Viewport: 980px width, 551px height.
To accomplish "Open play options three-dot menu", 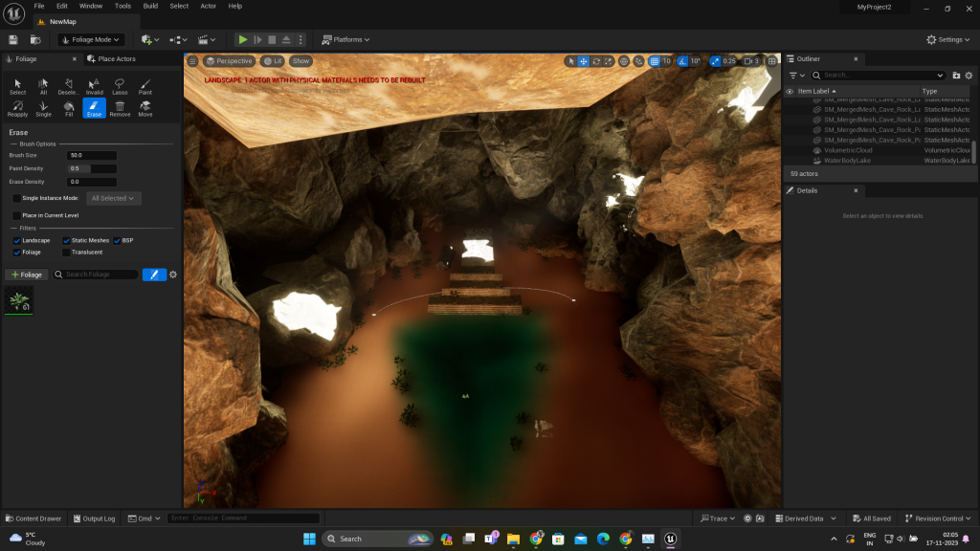I will pyautogui.click(x=301, y=39).
